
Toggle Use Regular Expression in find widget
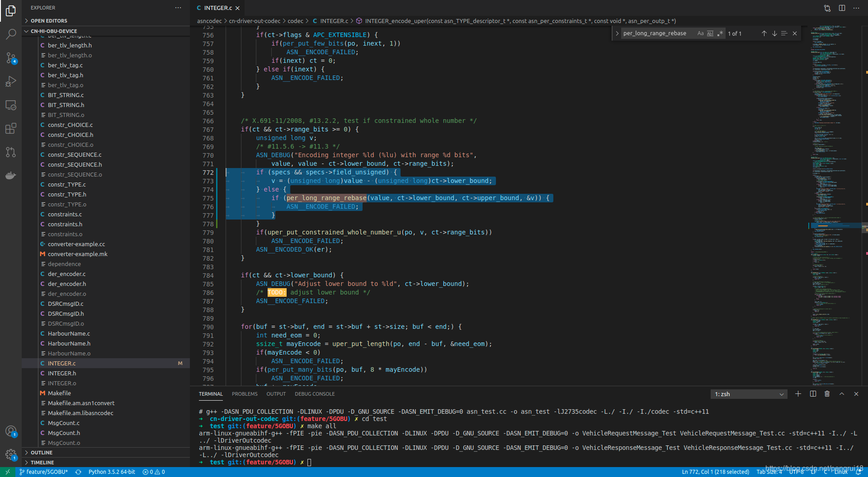click(720, 33)
